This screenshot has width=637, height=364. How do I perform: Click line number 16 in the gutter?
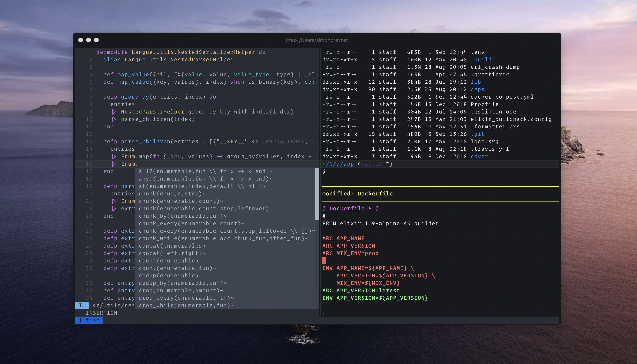pos(89,164)
